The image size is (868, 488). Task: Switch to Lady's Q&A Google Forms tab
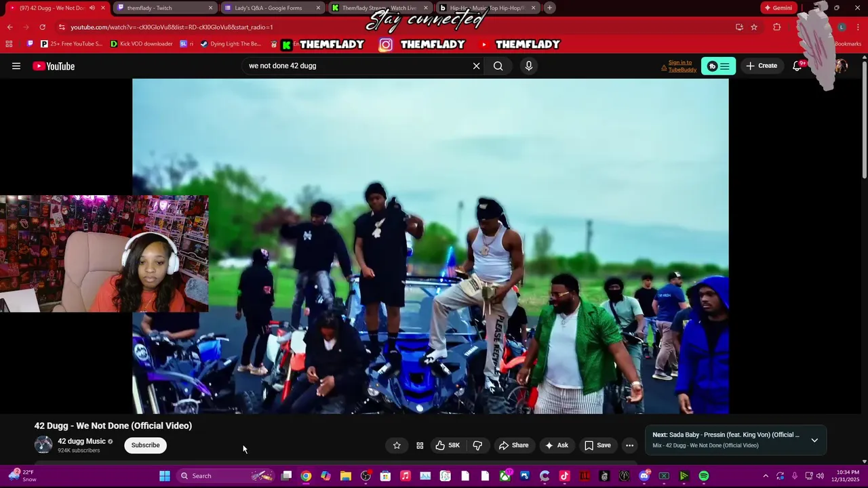pos(273,8)
